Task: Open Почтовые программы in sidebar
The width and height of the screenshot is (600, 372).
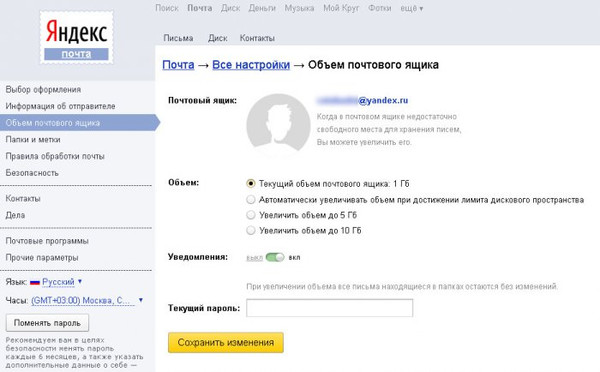Action: point(47,241)
